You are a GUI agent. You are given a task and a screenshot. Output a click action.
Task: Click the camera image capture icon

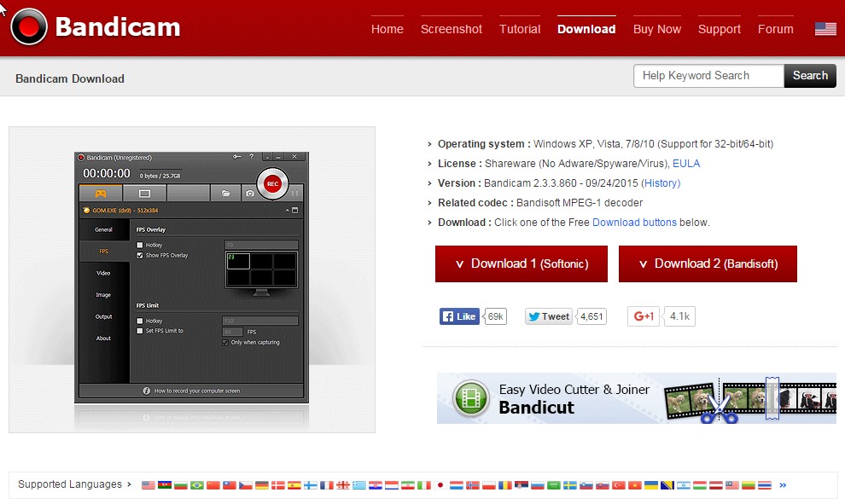[249, 193]
